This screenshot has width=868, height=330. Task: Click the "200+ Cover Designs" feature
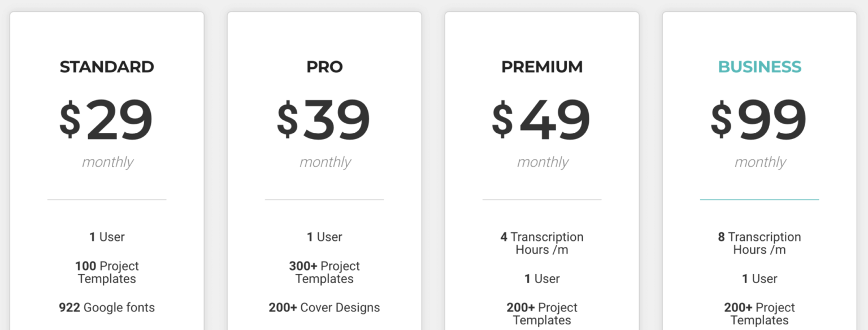(x=324, y=307)
